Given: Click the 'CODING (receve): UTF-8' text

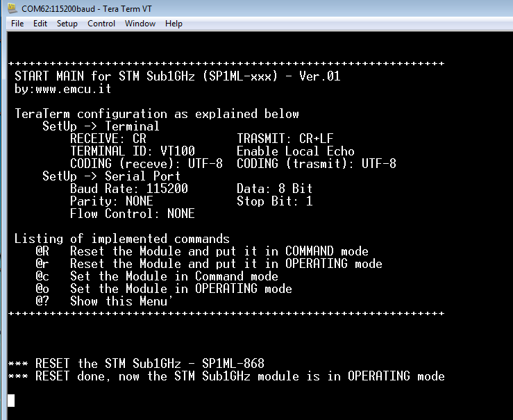Looking at the screenshot, I should click(x=146, y=164).
